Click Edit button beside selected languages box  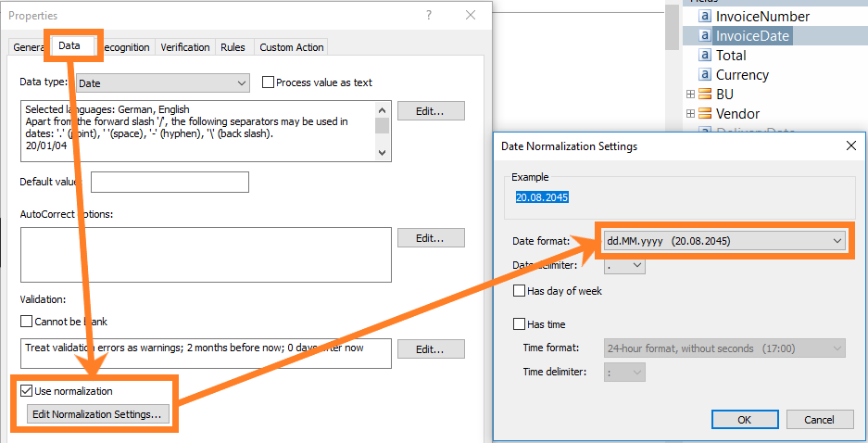point(431,111)
